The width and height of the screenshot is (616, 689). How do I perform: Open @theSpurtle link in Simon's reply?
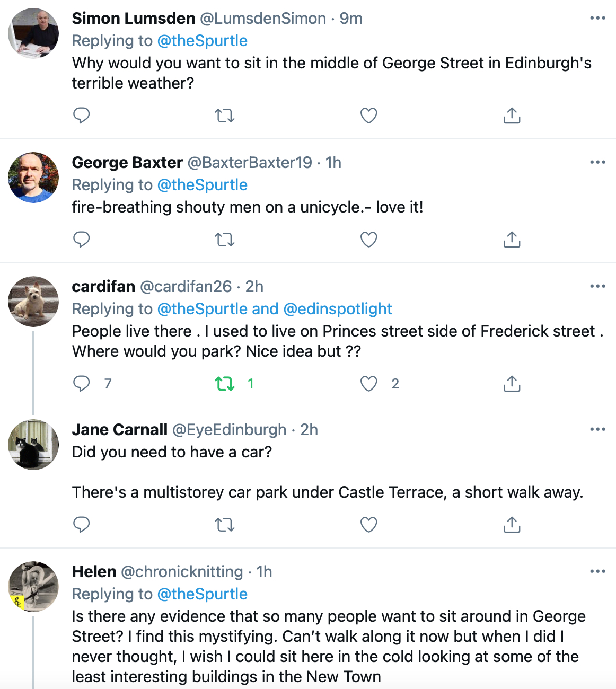pos(203,41)
